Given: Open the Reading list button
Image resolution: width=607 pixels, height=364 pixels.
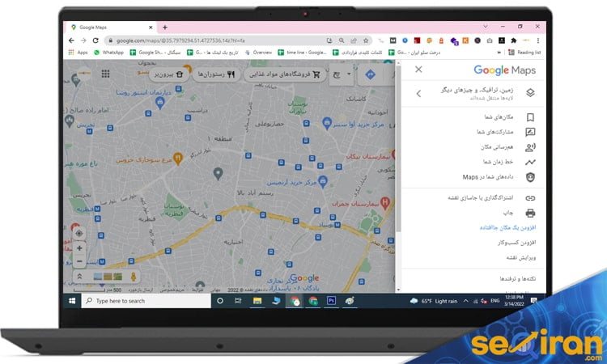Looking at the screenshot, I should pyautogui.click(x=524, y=53).
